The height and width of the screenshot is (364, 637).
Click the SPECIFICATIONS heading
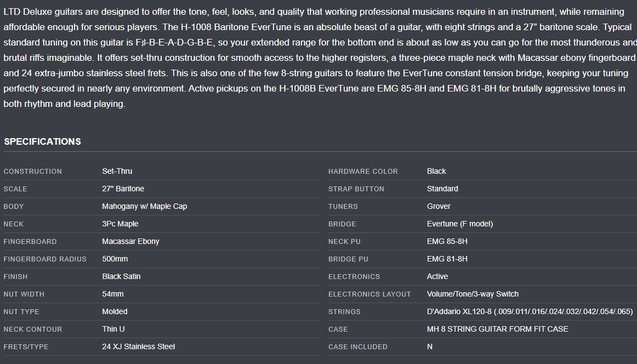42,141
